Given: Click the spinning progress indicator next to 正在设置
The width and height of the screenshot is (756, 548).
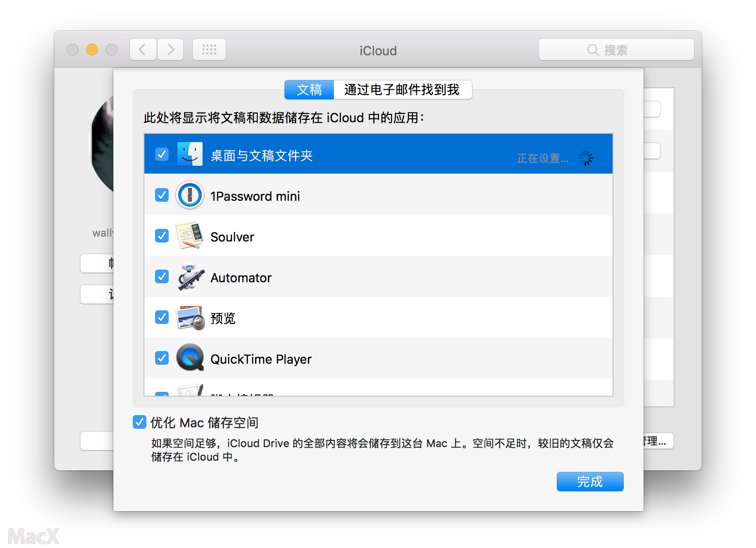Looking at the screenshot, I should (x=585, y=158).
